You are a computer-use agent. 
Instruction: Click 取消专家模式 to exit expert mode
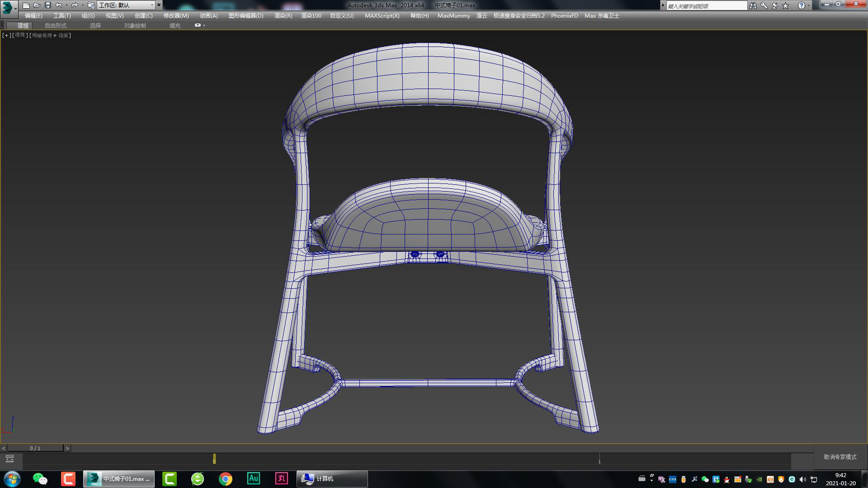coord(840,457)
